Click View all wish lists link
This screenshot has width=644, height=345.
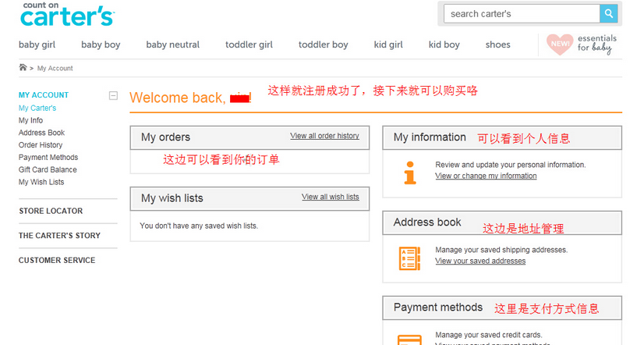click(x=331, y=197)
